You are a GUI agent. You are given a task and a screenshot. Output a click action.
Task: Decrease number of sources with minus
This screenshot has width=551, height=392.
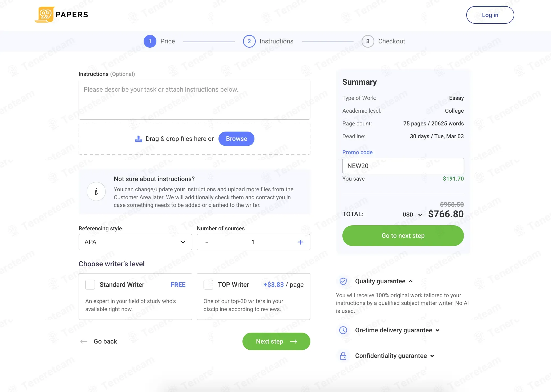click(206, 242)
